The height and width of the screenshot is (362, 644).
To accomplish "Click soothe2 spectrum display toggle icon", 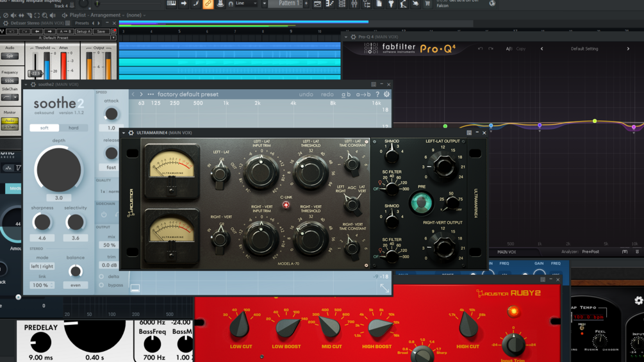I will (135, 288).
